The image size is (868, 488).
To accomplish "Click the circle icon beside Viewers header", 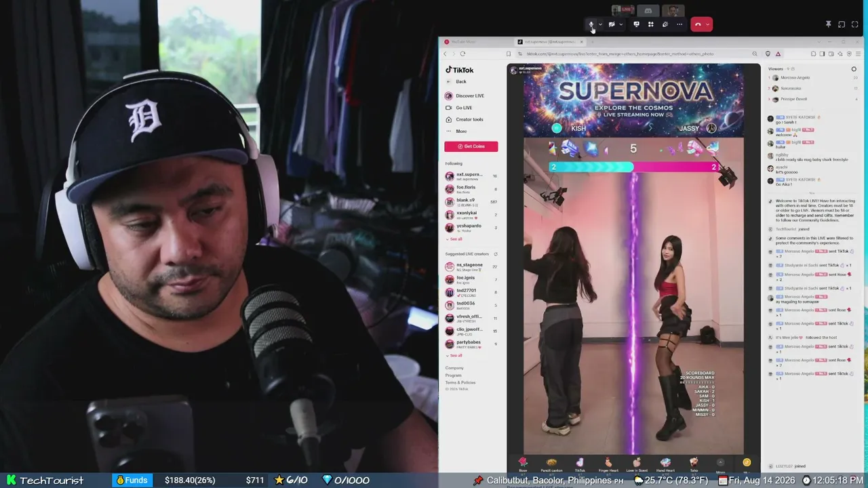I will click(x=854, y=69).
